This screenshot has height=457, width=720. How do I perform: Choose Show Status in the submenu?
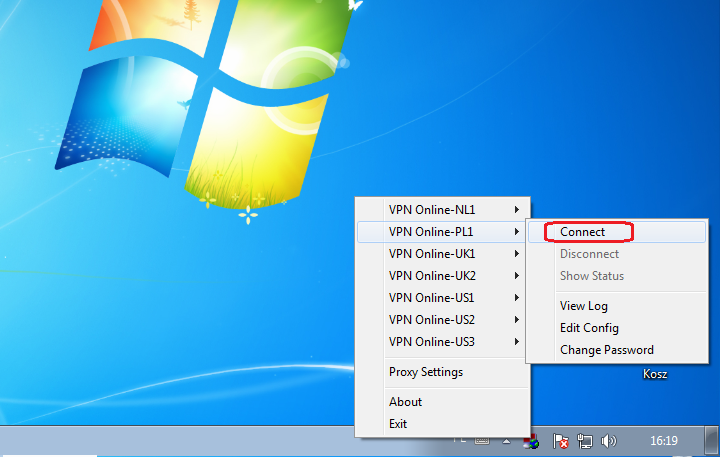tap(616, 276)
